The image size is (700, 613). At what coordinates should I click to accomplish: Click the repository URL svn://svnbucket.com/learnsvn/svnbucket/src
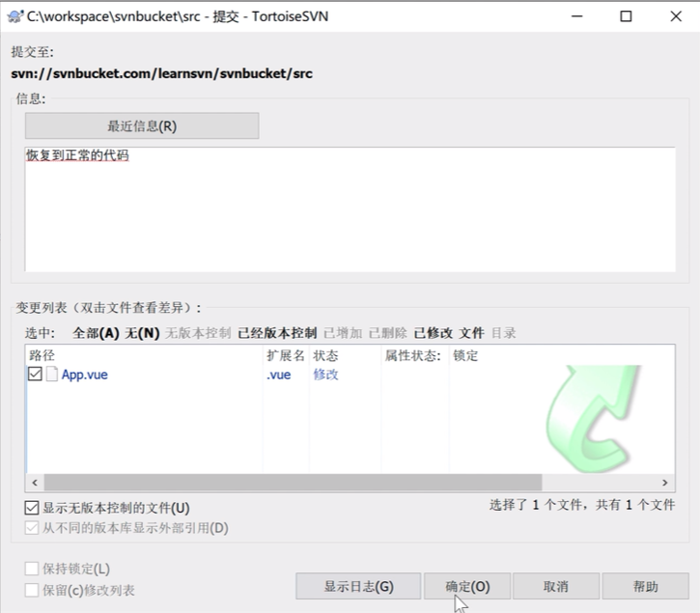161,73
